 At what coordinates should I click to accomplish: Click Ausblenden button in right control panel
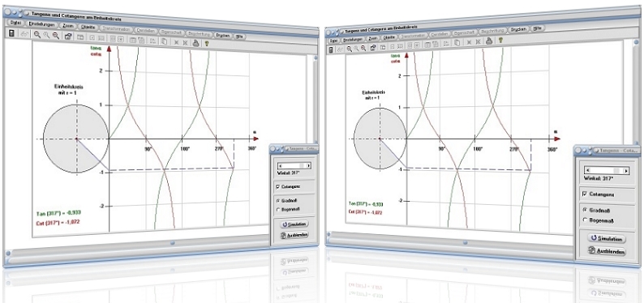pos(608,251)
